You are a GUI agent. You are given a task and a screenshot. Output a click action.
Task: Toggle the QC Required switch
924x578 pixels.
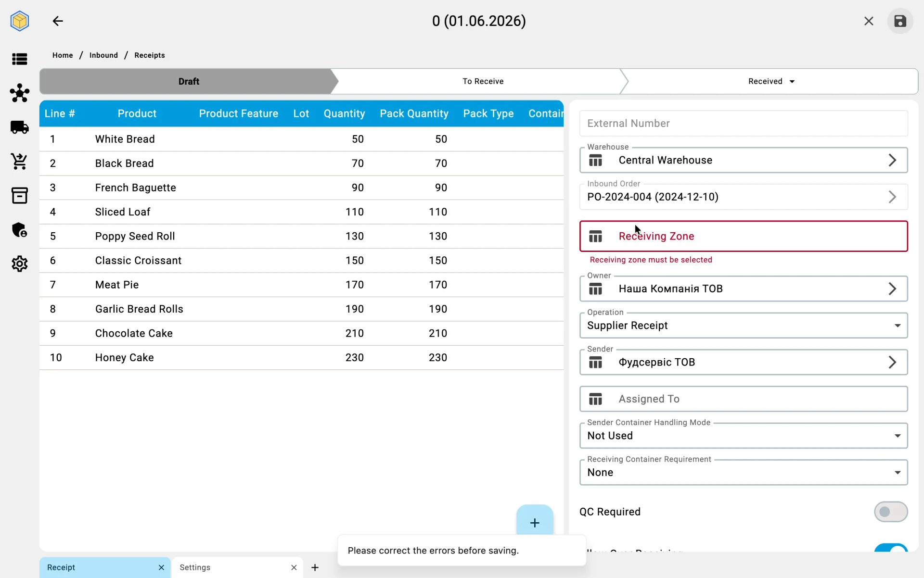[891, 512]
